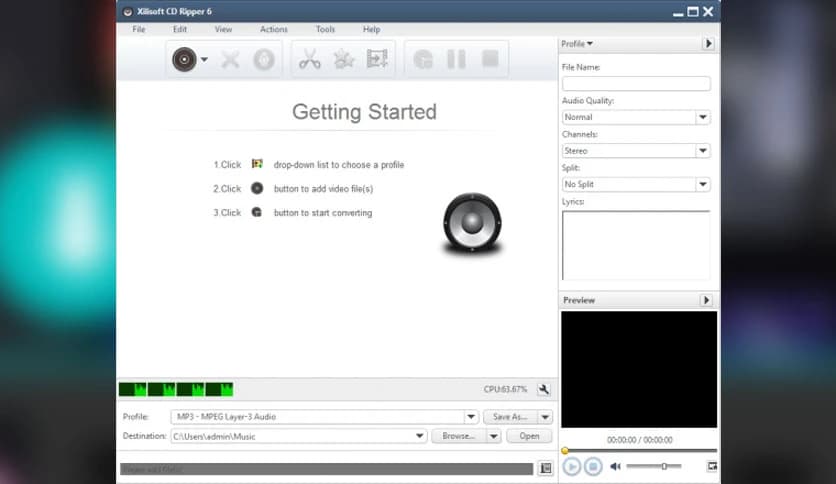The width and height of the screenshot is (836, 484).
Task: Close the Xilisoft CD Ripper window
Action: click(708, 11)
